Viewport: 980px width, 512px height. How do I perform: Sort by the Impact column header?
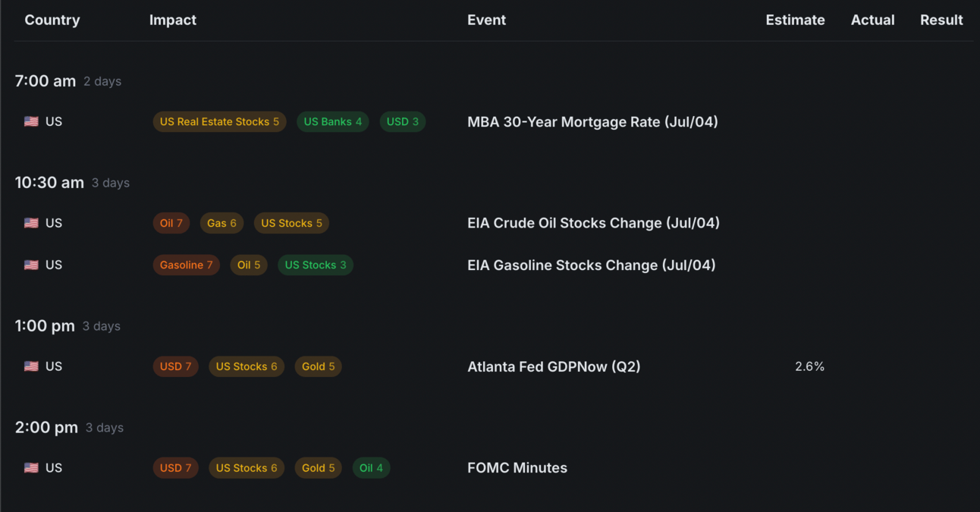point(173,20)
